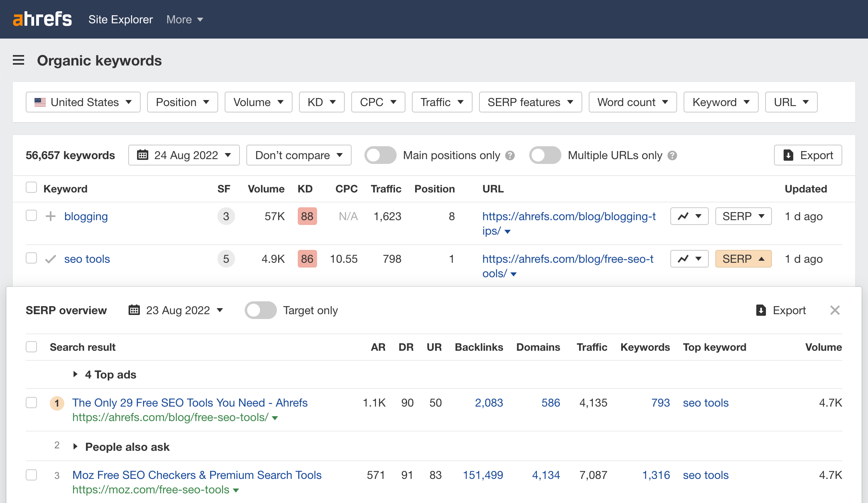868x503 pixels.
Task: Open the hamburger sidebar menu icon
Action: (18, 60)
